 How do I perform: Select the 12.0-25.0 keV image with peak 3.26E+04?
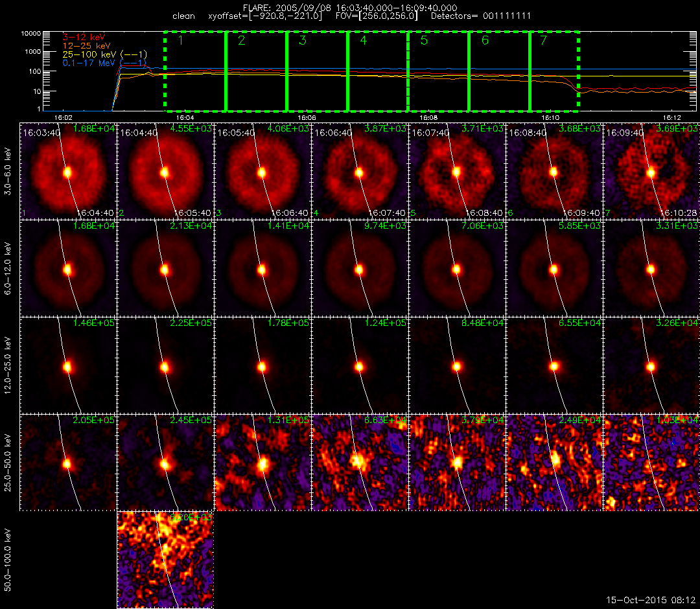pos(652,366)
